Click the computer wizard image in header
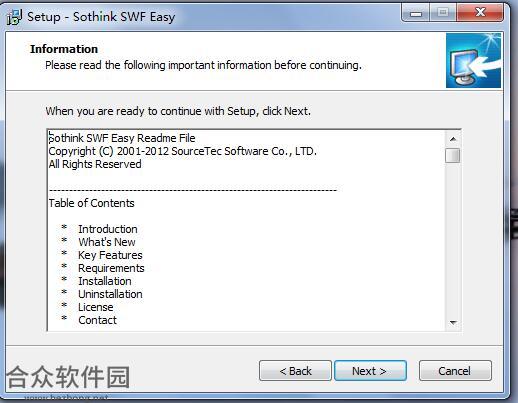This screenshot has height=403, width=518. [x=473, y=60]
